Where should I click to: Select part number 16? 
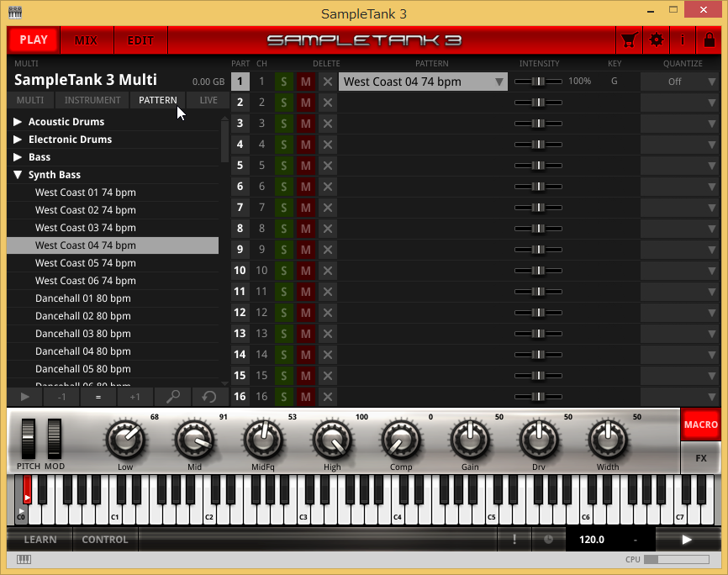click(240, 397)
